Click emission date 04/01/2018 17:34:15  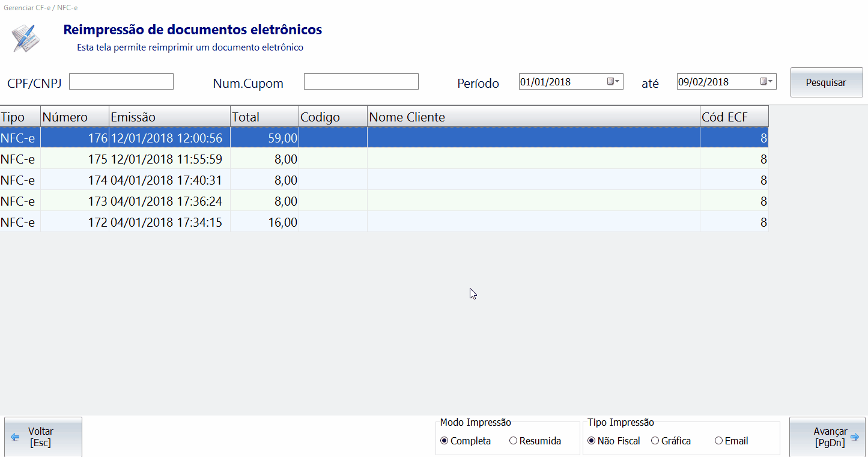click(x=166, y=222)
